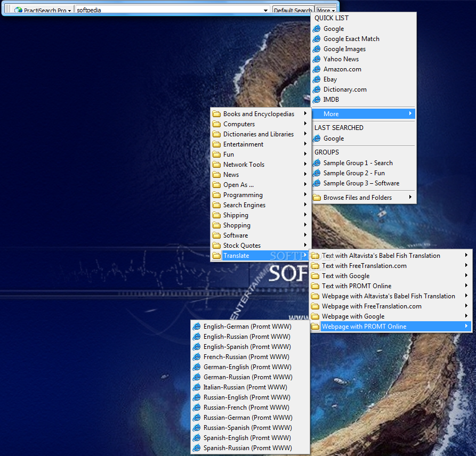Expand Text with PROMT Online arrow
The height and width of the screenshot is (456, 476).
(x=466, y=285)
